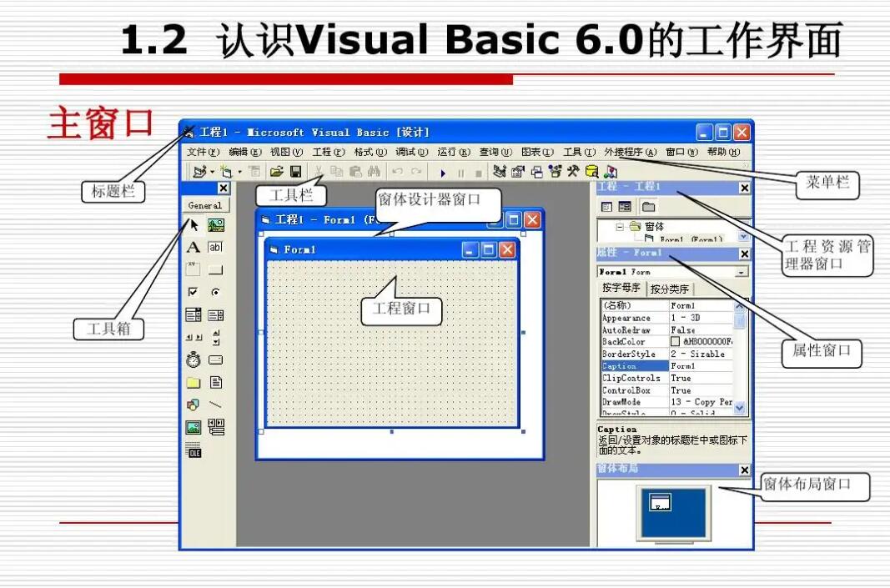Select the TextBox control tool
Image resolution: width=890 pixels, height=588 pixels.
[x=215, y=247]
